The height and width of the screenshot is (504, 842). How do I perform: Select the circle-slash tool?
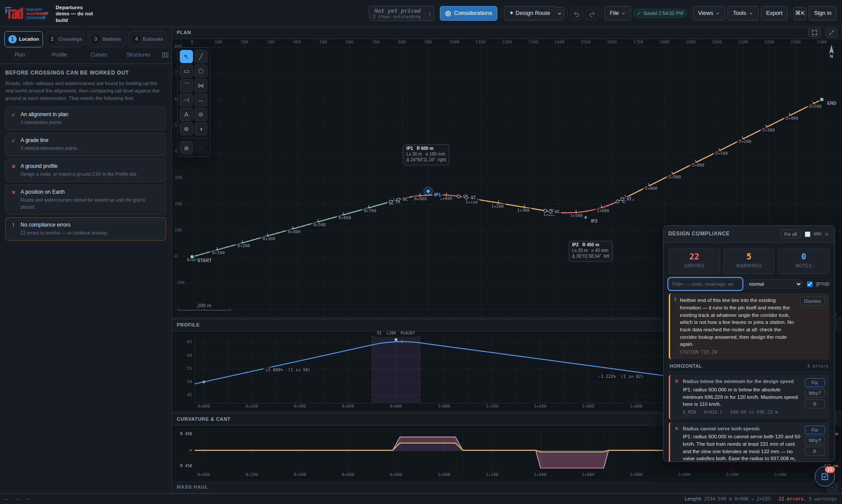coord(201,114)
